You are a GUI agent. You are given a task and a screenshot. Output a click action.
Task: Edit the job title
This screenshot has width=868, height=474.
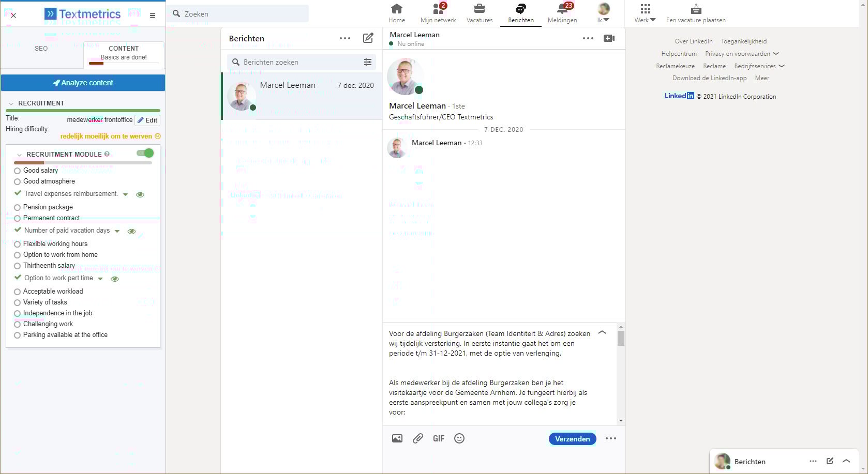tap(147, 120)
